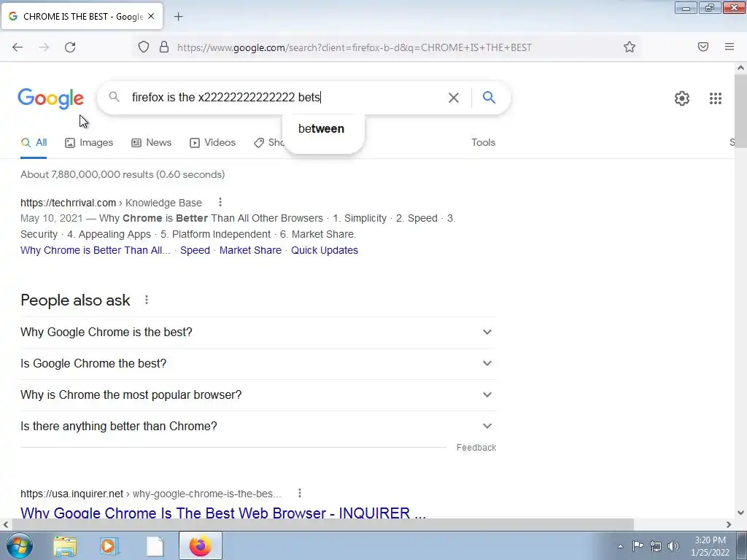Expand "Is Google Chrome the best?"
The image size is (747, 560).
click(x=258, y=363)
